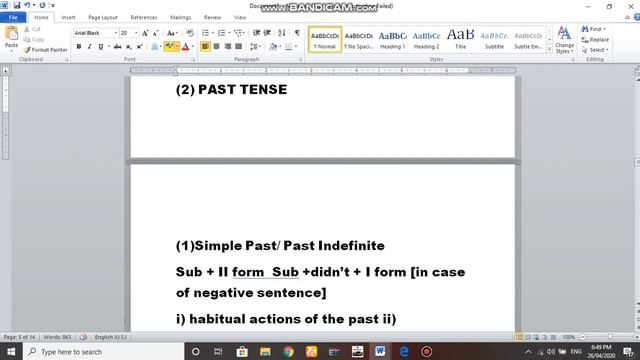Click the Change Styles icon

point(564,40)
